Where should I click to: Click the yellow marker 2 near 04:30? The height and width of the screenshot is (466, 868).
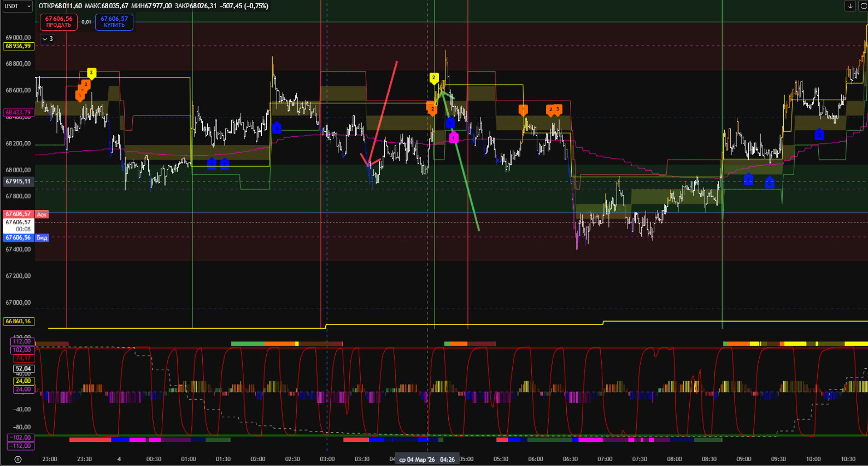coord(433,78)
